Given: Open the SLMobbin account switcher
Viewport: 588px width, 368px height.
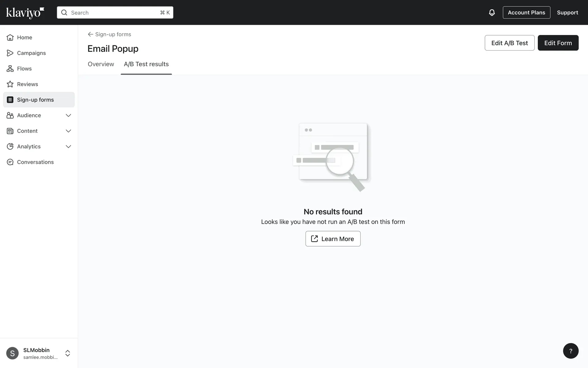Looking at the screenshot, I should (x=67, y=353).
